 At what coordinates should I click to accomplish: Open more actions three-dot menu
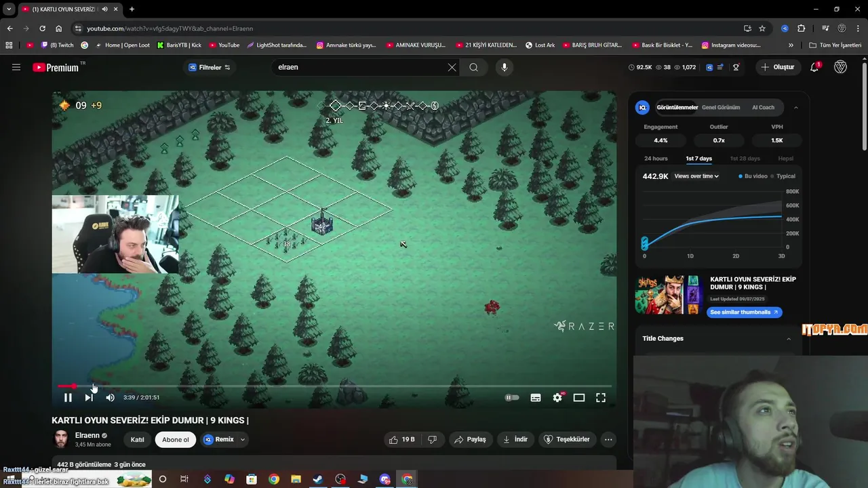[608, 439]
